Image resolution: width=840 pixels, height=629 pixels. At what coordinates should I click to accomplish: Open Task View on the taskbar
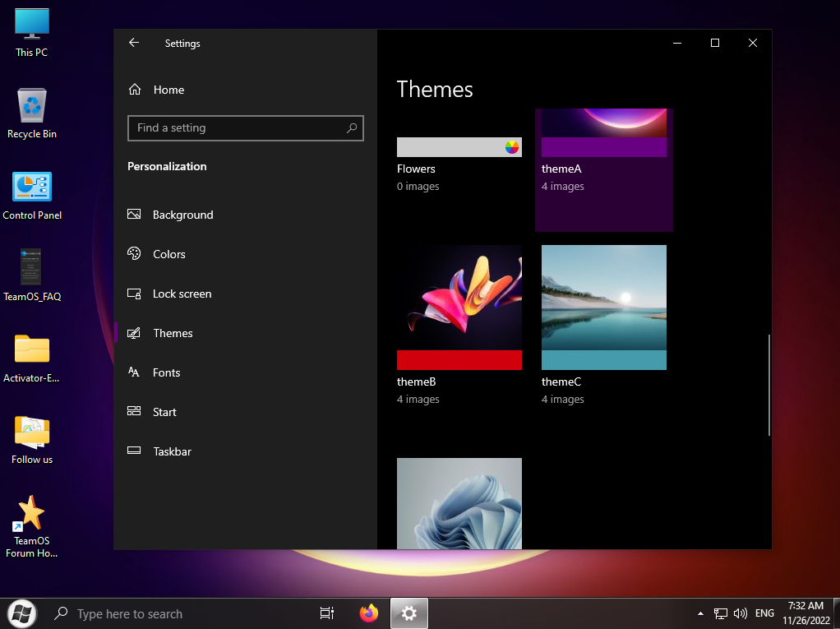326,613
